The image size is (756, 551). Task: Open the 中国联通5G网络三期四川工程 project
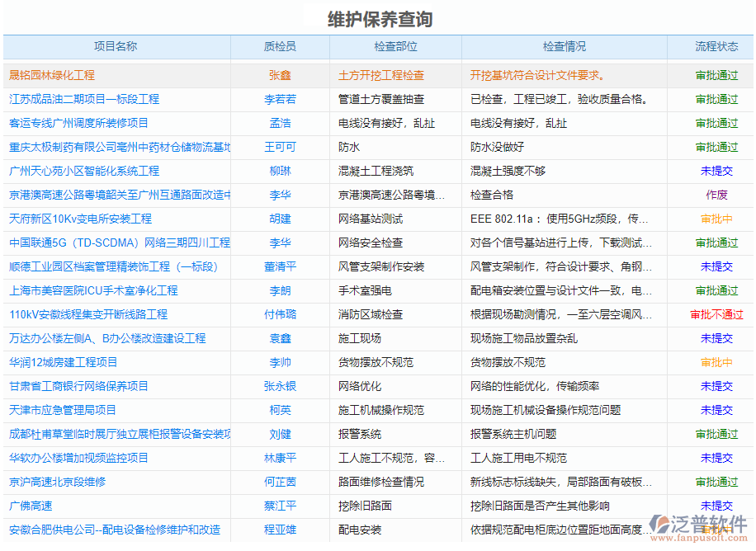116,243
